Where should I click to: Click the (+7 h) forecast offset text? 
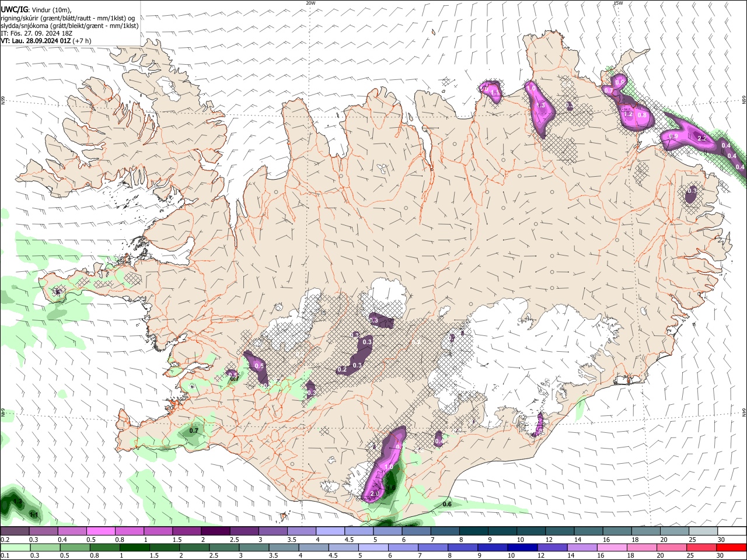pos(82,41)
